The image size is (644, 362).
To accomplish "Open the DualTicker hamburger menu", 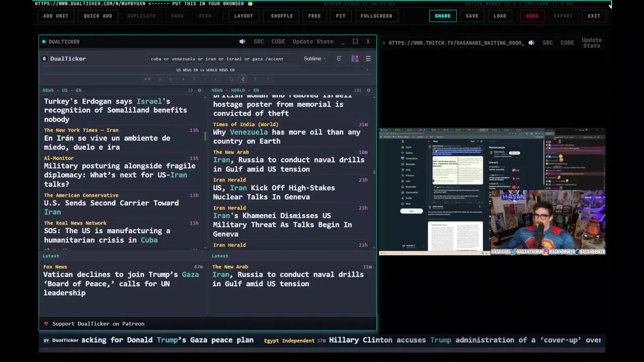I will 368,59.
